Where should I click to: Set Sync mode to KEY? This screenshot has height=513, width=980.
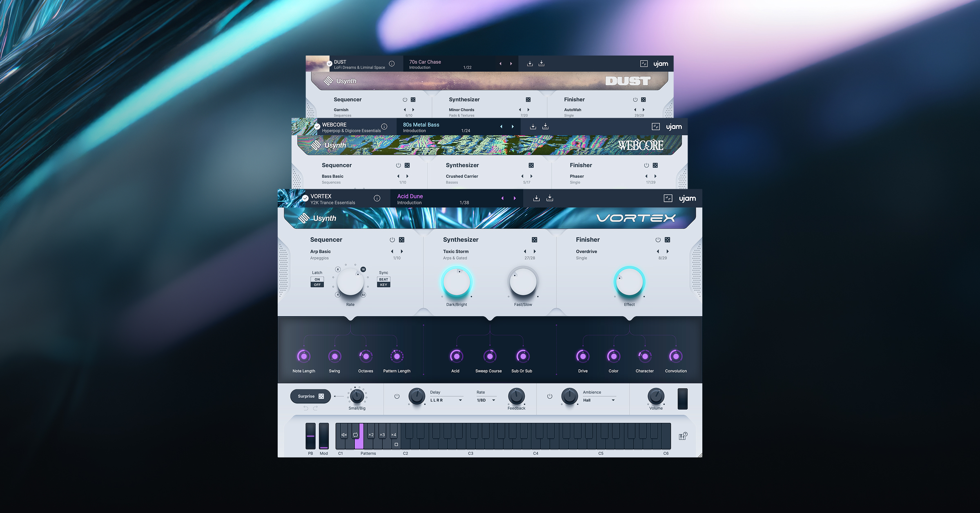coord(383,285)
